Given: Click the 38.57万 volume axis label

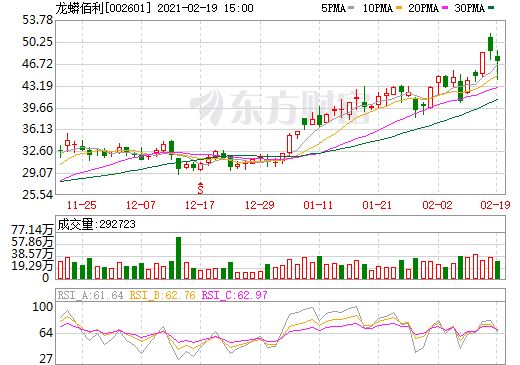Looking at the screenshot, I should point(32,254).
